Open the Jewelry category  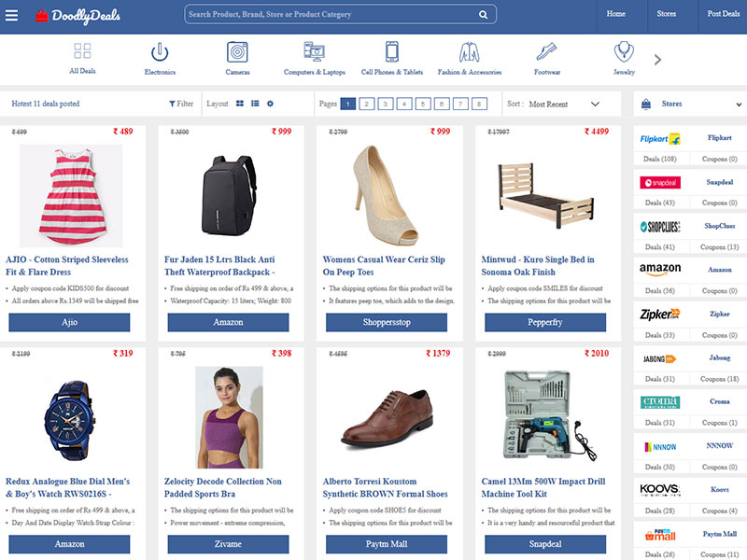point(624,59)
